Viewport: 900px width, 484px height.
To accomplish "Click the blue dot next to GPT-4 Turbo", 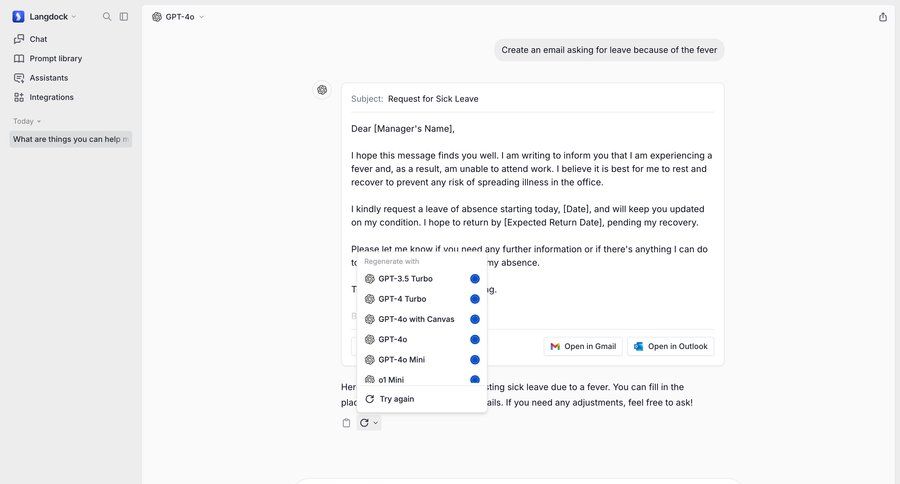I will (x=475, y=299).
